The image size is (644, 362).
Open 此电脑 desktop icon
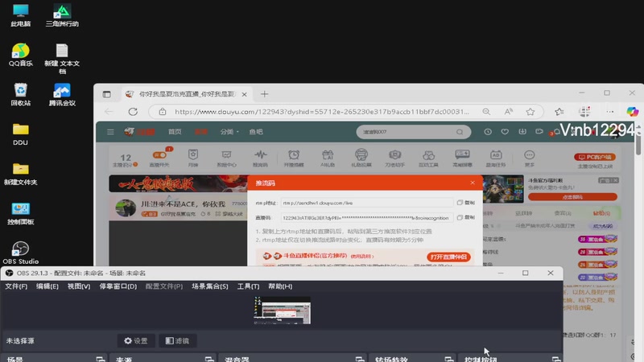click(x=21, y=15)
